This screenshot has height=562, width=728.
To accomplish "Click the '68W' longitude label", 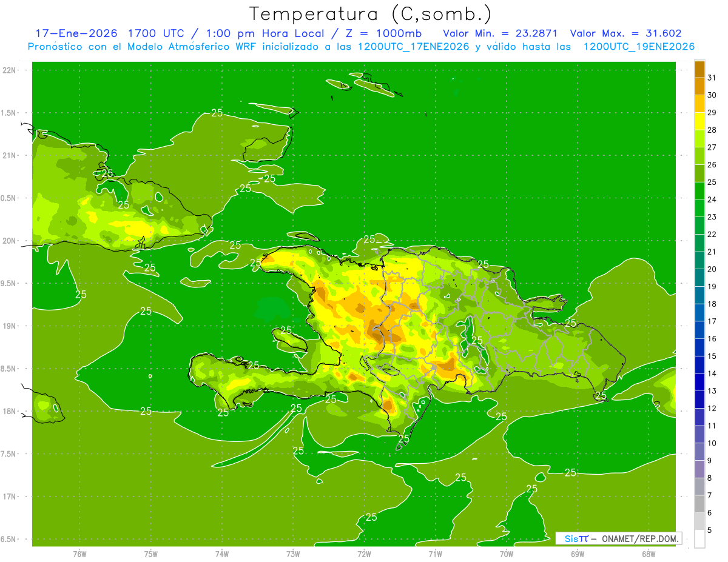I will coord(648,554).
